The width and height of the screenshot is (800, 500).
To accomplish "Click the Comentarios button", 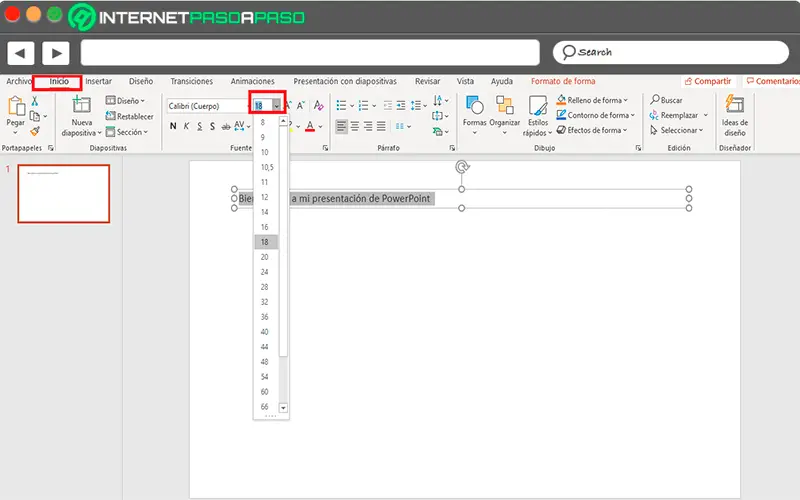I will [772, 81].
